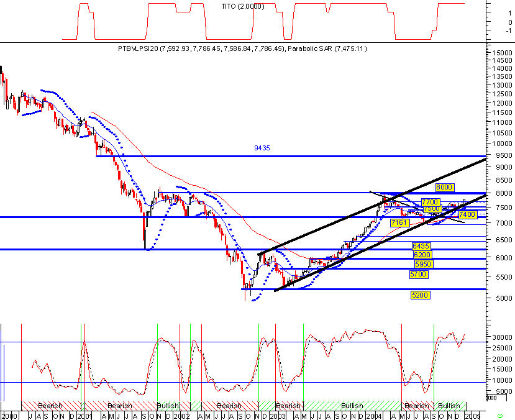Click the Bearish zone label right after 2003
This screenshot has height=420, width=515.
pos(288,406)
